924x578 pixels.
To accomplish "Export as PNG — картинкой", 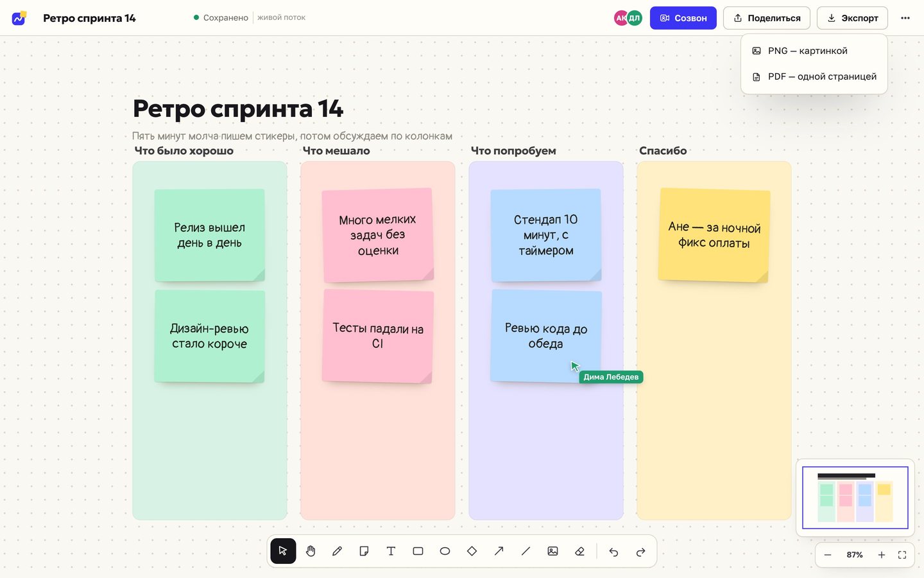I will point(814,51).
